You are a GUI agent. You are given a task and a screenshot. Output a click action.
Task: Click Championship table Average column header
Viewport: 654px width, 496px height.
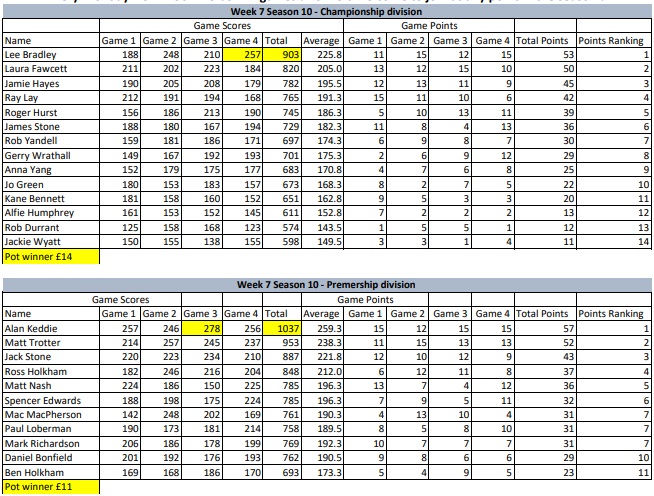pos(322,40)
